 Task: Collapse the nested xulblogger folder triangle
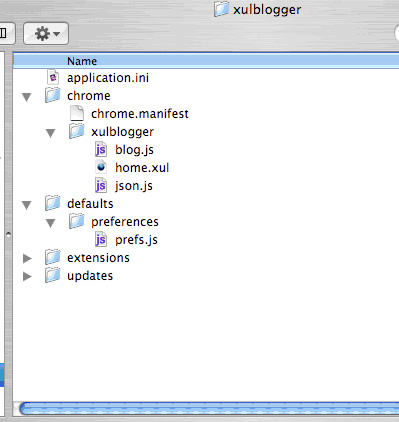point(51,133)
